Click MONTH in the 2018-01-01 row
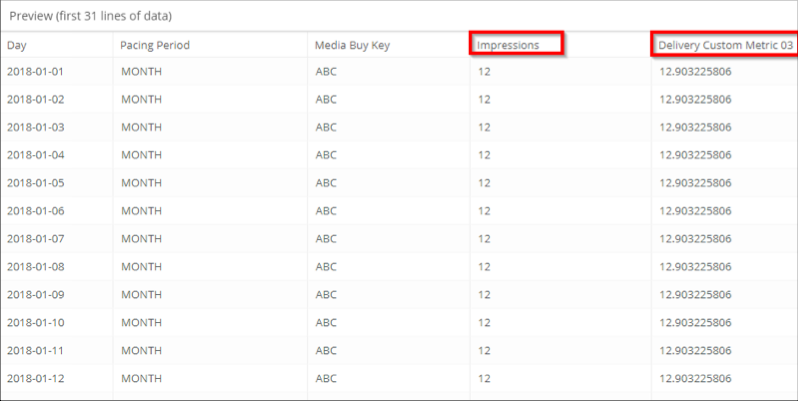The height and width of the screenshot is (401, 798). tap(141, 72)
